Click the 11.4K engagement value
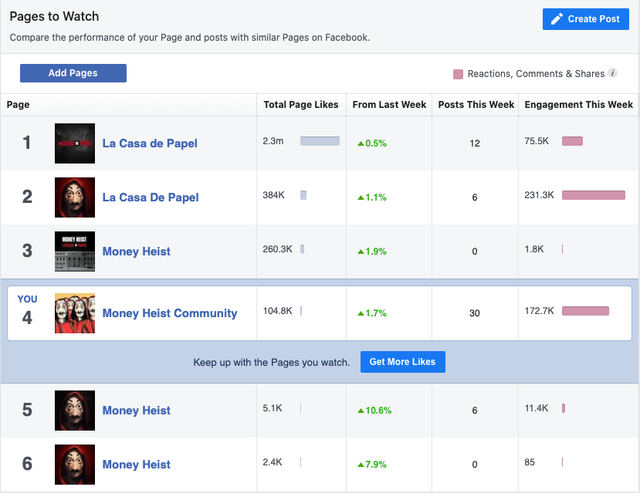This screenshot has height=493, width=640. pyautogui.click(x=536, y=408)
